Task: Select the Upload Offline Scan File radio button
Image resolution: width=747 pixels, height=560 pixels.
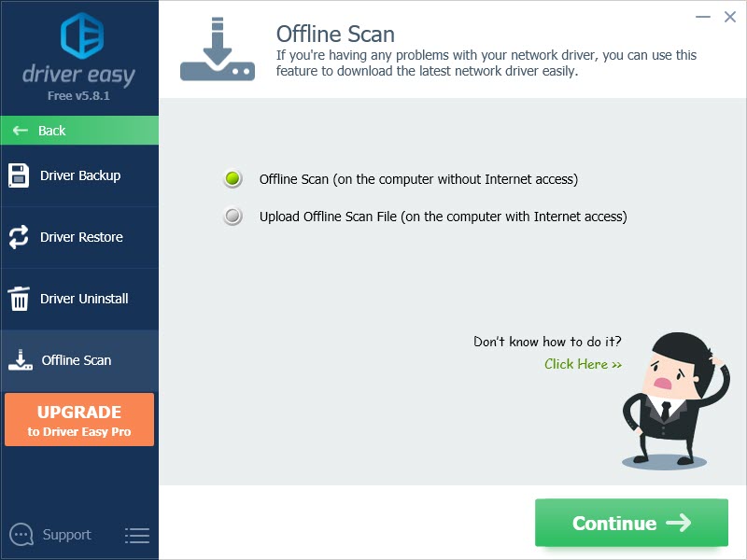Action: point(233,217)
